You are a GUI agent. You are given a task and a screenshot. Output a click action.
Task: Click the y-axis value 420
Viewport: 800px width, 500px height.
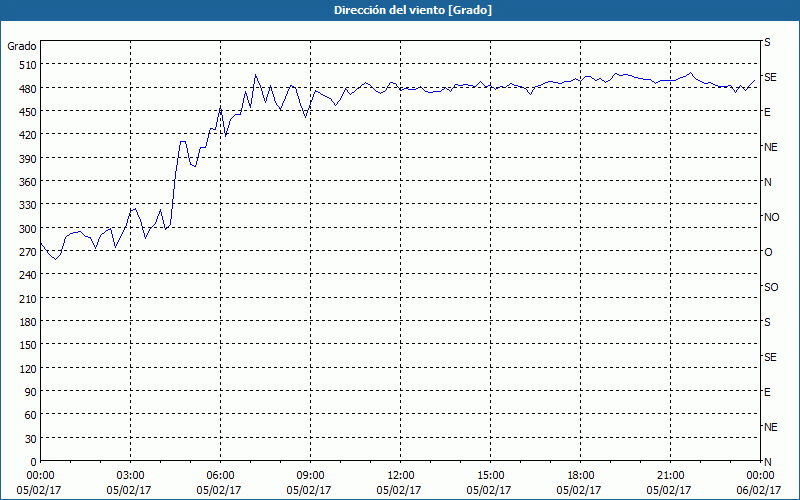coord(29,135)
